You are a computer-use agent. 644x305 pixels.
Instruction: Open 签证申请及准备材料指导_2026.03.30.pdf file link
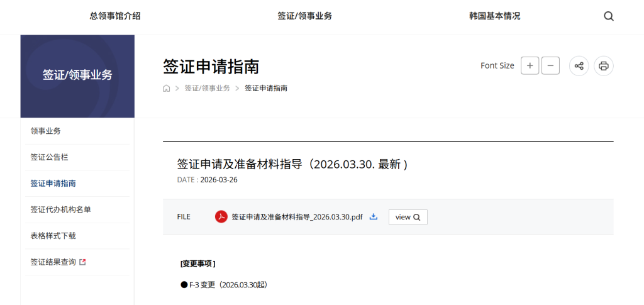[x=297, y=217]
